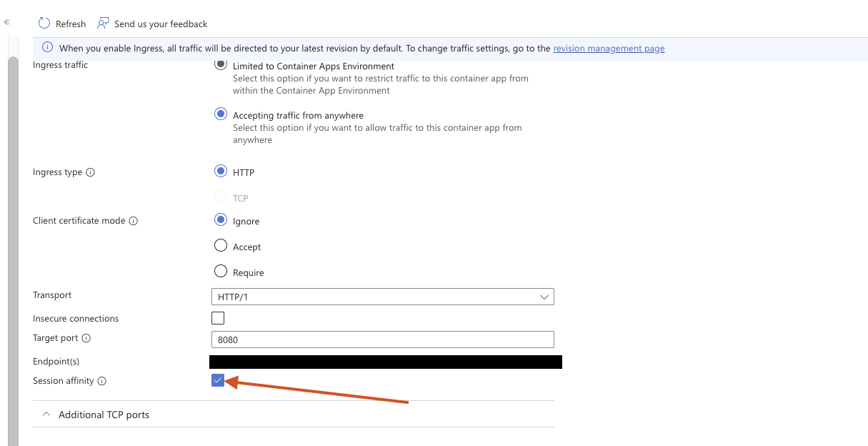The height and width of the screenshot is (446, 868).
Task: Click info icon next to Ingress type
Action: click(90, 173)
